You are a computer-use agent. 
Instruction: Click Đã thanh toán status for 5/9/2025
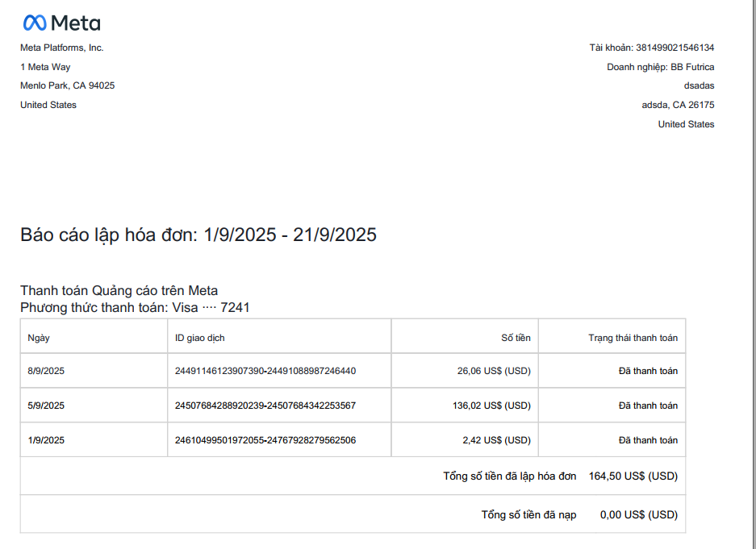648,406
